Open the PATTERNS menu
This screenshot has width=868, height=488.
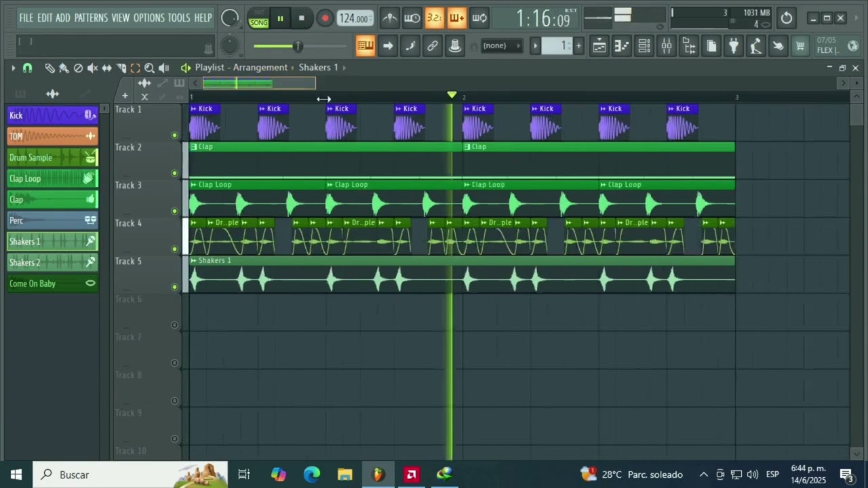click(x=92, y=18)
